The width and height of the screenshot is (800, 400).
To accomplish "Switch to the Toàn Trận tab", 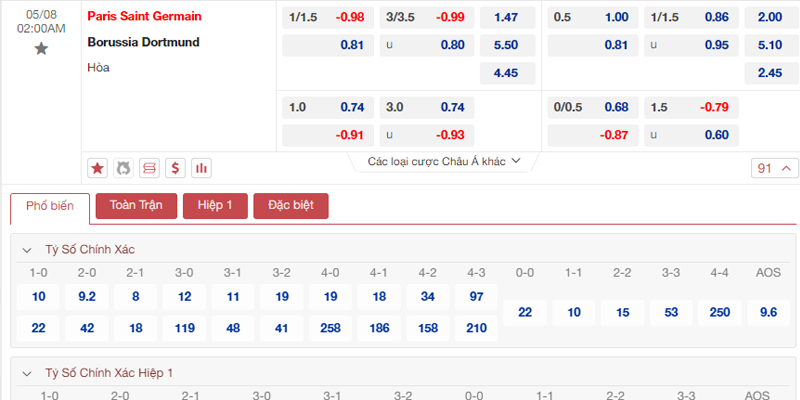I will tap(136, 206).
